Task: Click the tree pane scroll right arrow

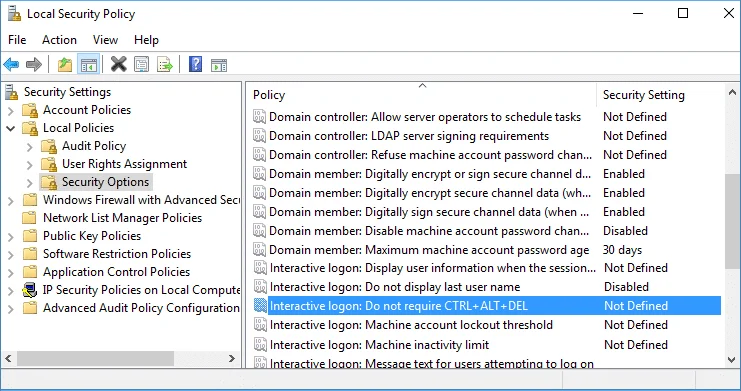Action: [232, 358]
